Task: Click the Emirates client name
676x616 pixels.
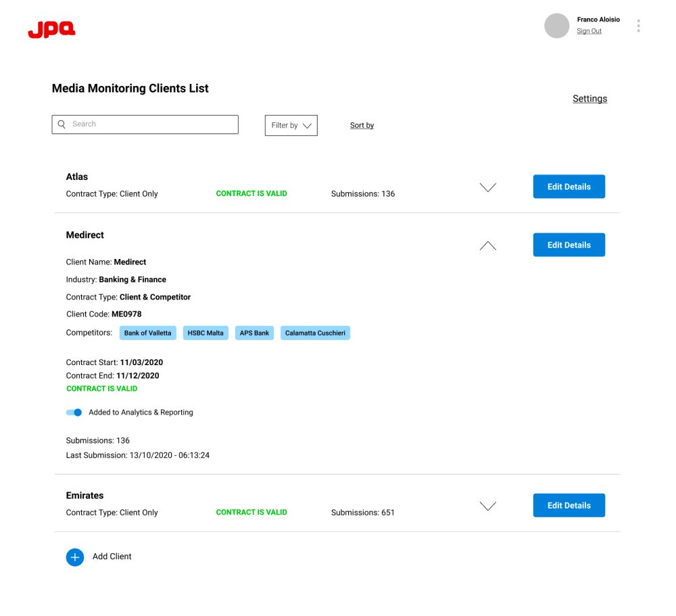Action: click(x=85, y=496)
